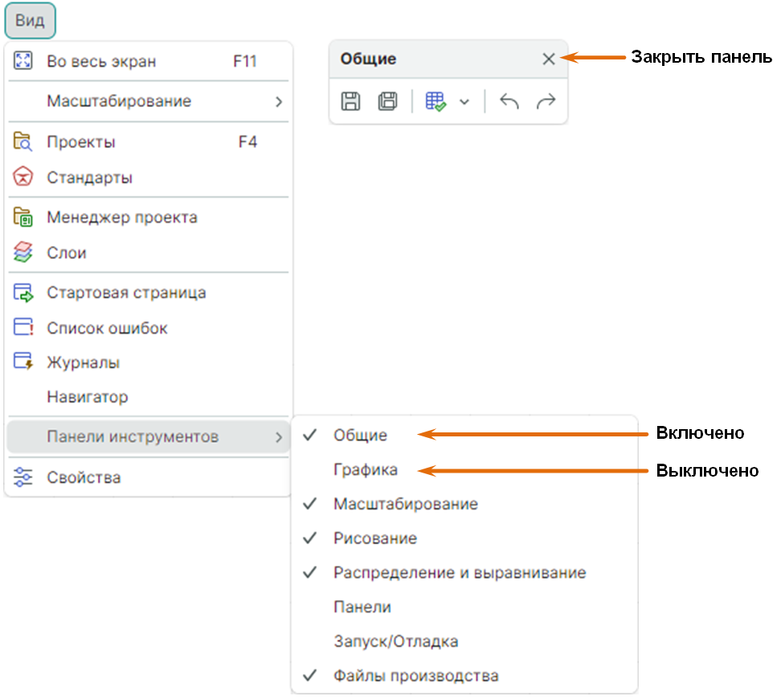Click the Redo arrow icon

click(x=546, y=101)
